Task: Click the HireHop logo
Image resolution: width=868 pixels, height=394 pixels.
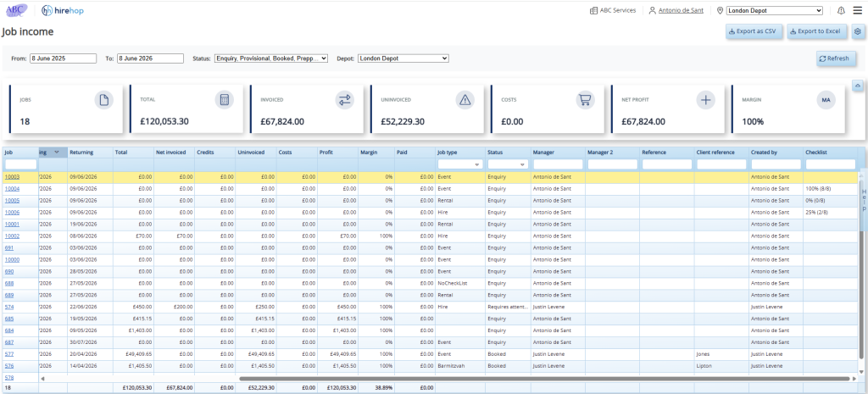Action: (x=63, y=10)
